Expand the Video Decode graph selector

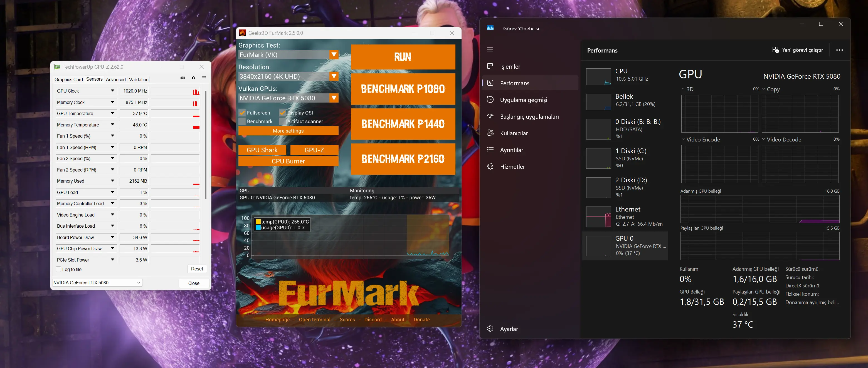tap(764, 139)
